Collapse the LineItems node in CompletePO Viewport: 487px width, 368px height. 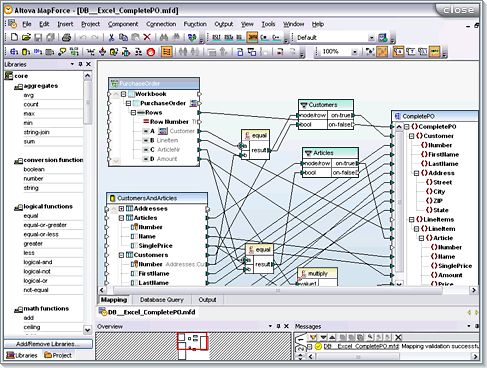tap(411, 219)
